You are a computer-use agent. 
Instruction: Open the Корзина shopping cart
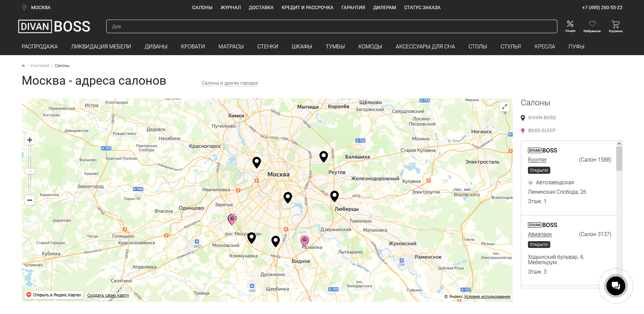click(615, 26)
